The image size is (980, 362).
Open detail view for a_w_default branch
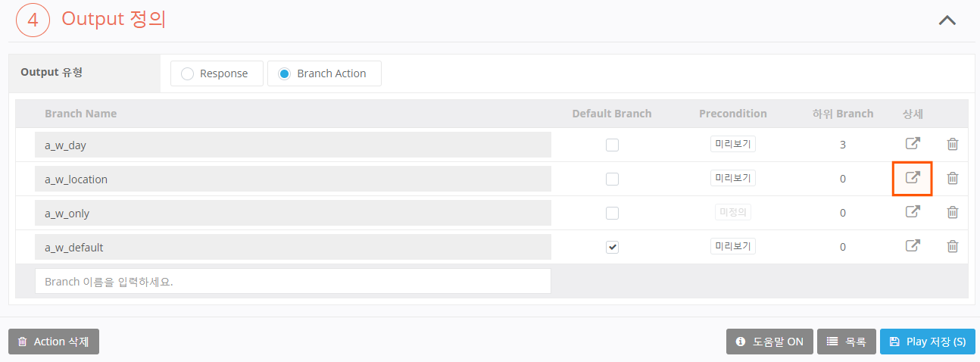point(913,246)
